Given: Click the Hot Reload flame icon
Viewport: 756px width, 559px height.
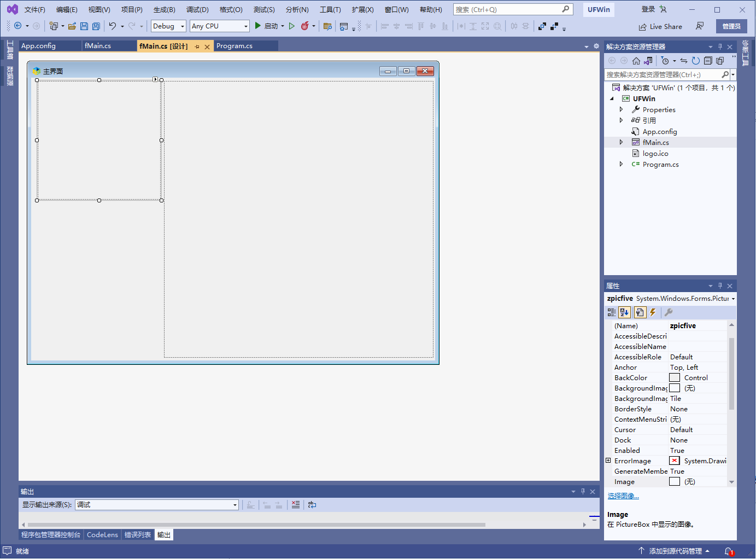Looking at the screenshot, I should tap(305, 26).
